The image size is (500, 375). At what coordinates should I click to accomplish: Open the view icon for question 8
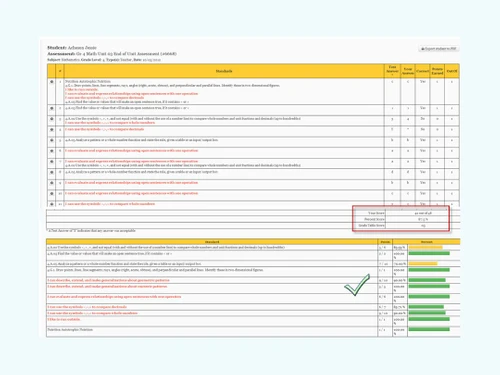(52, 172)
